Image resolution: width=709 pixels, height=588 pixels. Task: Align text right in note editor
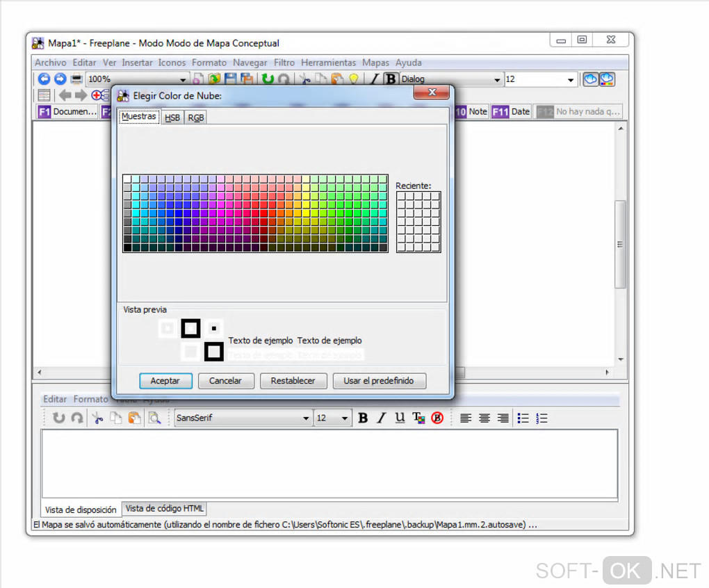click(503, 418)
